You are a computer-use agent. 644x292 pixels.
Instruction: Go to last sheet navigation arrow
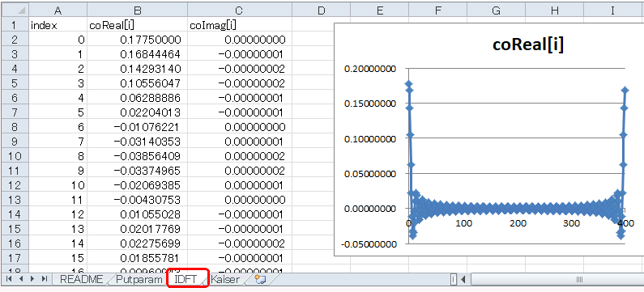(45, 279)
